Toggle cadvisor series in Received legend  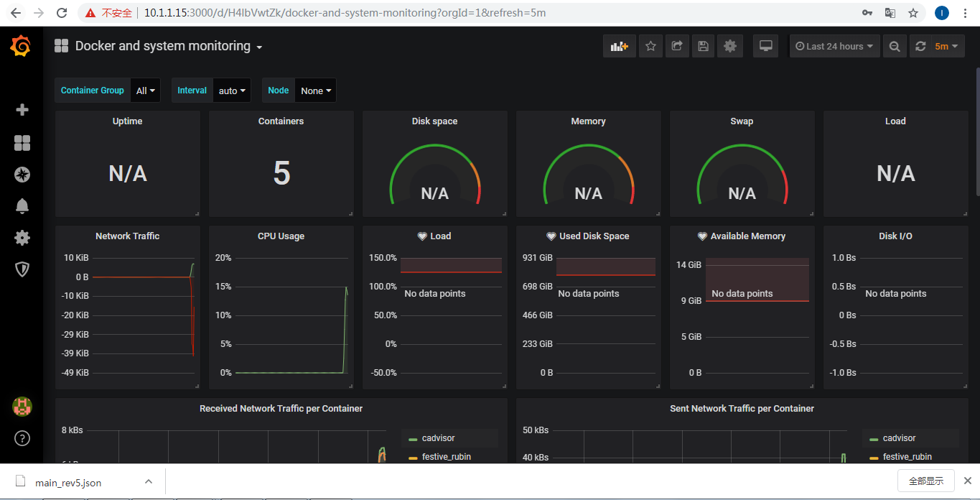coord(438,438)
